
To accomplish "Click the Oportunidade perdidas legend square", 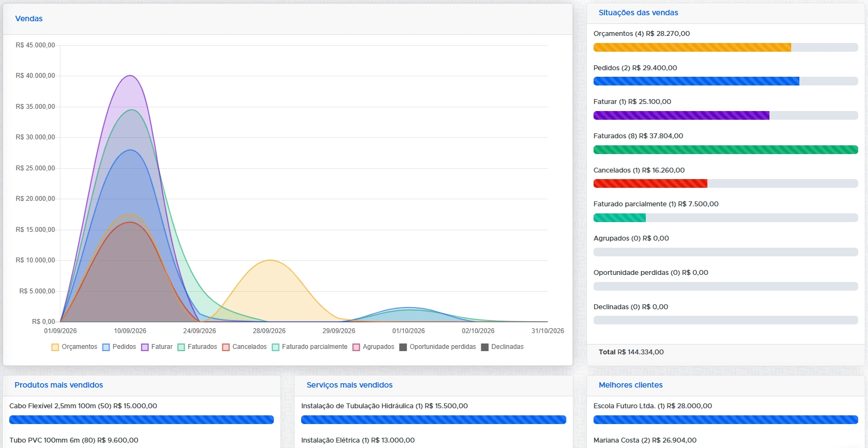I will (403, 347).
